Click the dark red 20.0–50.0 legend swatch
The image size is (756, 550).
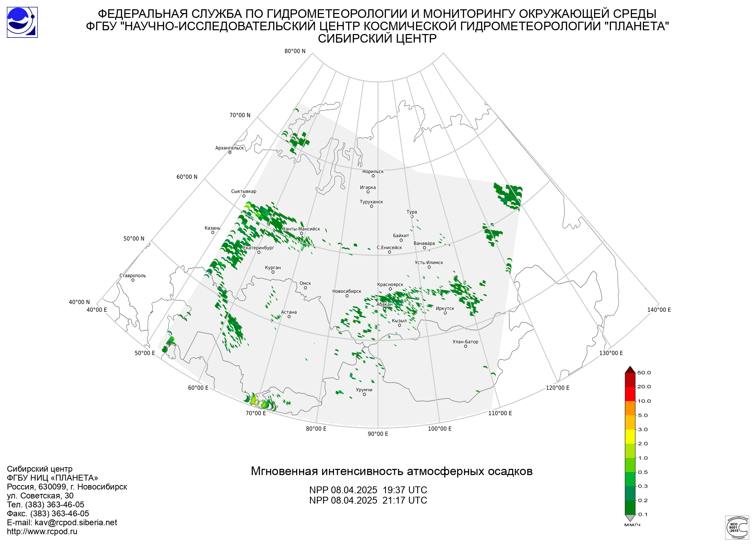point(630,380)
